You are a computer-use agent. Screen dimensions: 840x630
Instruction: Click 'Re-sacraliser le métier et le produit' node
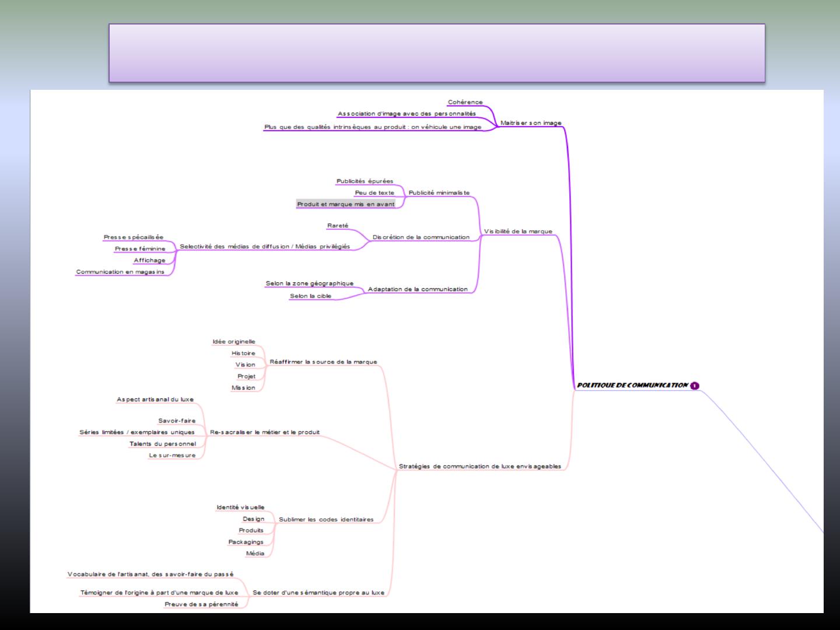(x=265, y=433)
